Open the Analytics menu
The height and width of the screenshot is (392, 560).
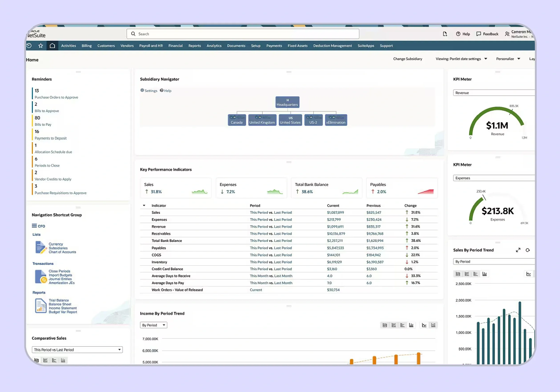(x=214, y=46)
